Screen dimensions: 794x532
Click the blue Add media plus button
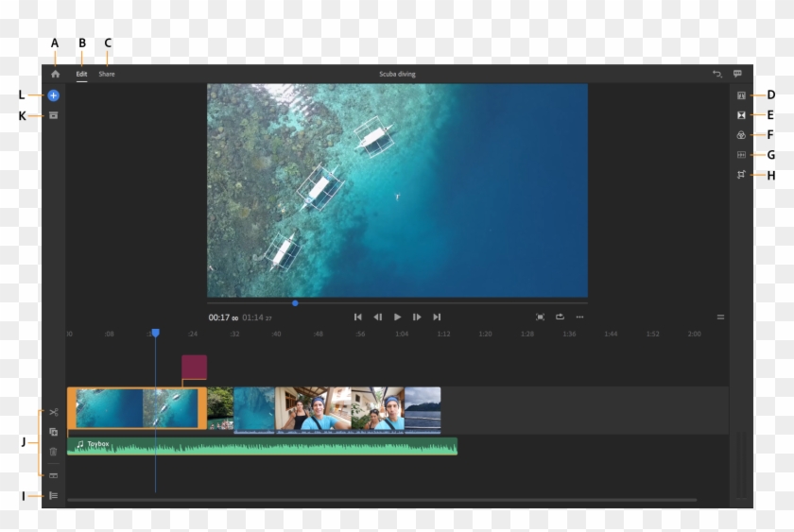(x=53, y=95)
